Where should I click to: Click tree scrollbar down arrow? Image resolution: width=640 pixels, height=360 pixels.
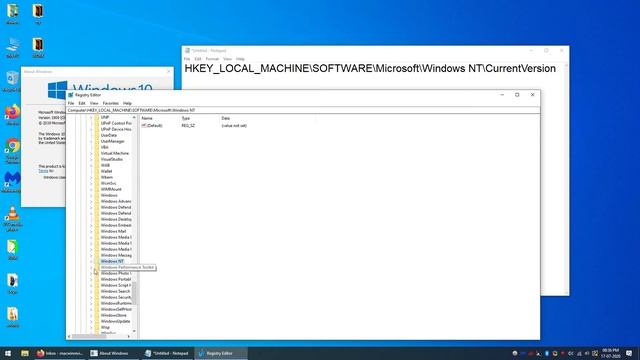pyautogui.click(x=134, y=331)
